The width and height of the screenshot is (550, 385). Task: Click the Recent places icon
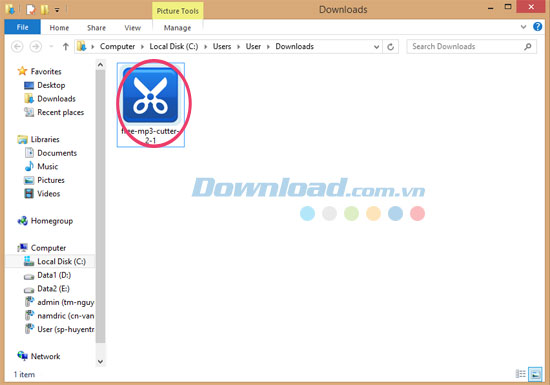[29, 112]
